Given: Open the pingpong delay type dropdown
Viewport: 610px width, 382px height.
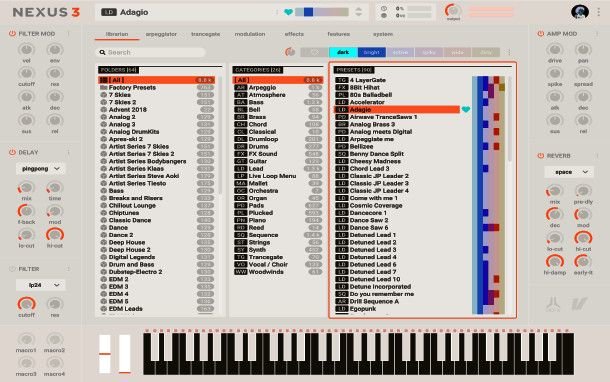Looking at the screenshot, I should pos(40,168).
